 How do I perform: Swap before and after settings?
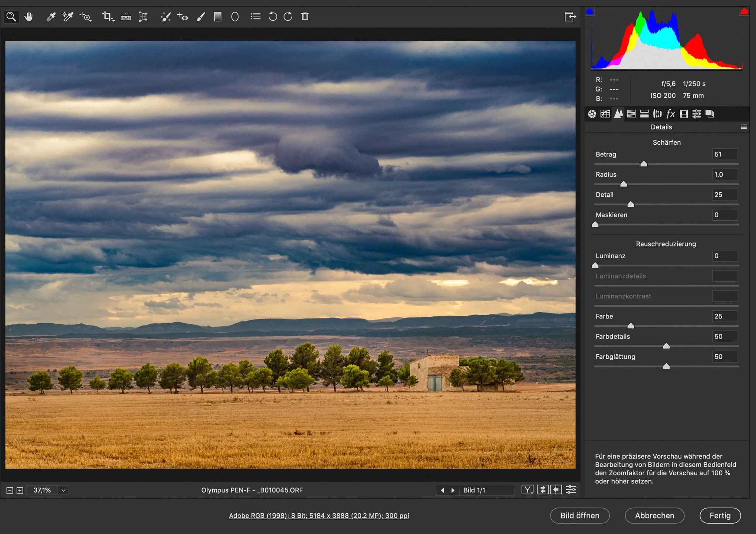[x=542, y=490]
